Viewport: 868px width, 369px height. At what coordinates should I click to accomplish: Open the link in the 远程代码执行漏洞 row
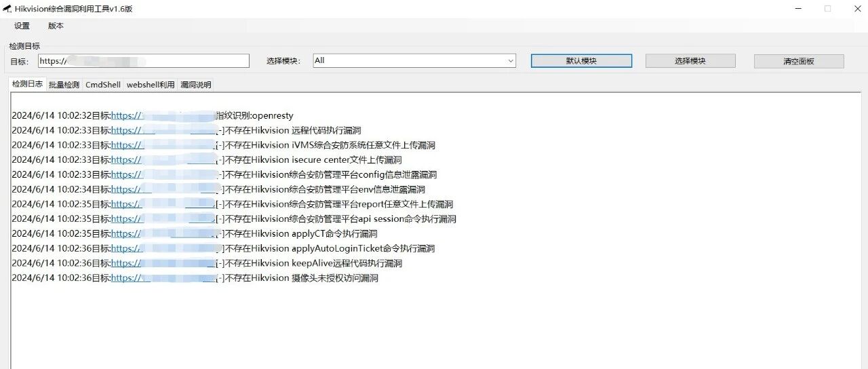[163, 130]
